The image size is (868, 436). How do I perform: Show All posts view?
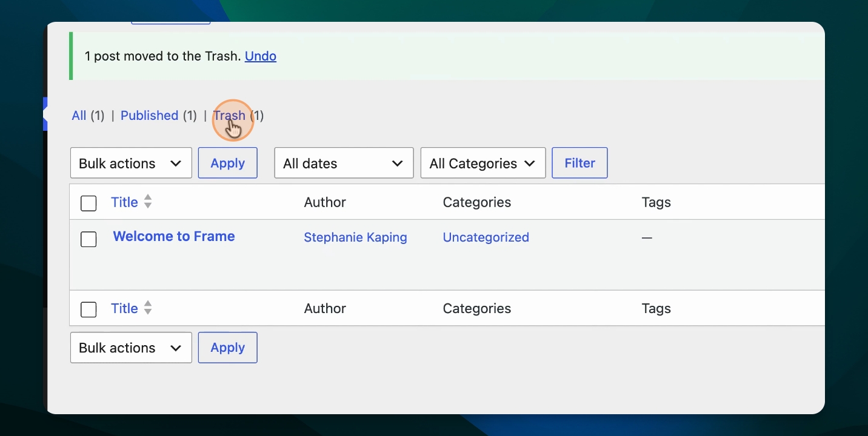pyautogui.click(x=79, y=115)
